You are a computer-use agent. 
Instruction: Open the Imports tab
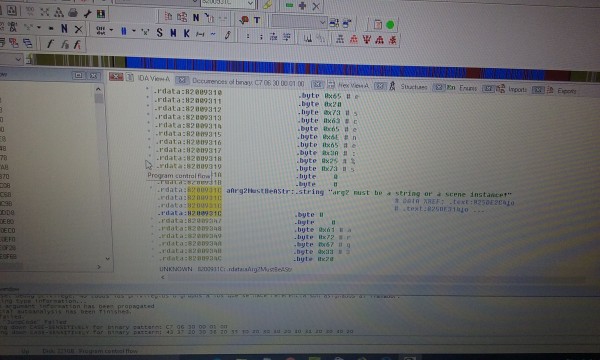pos(517,90)
